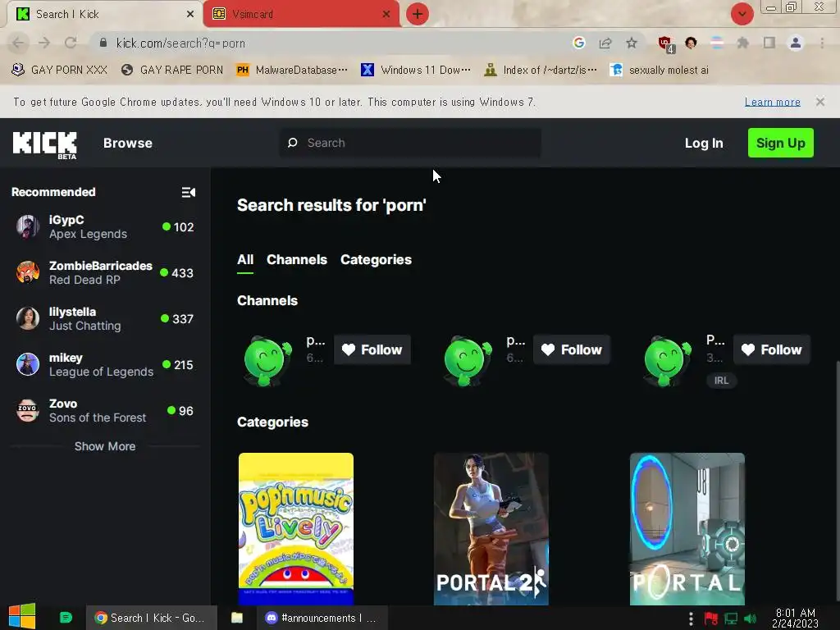Open ZombieBarricades' Red Dead RP stream

click(x=105, y=272)
